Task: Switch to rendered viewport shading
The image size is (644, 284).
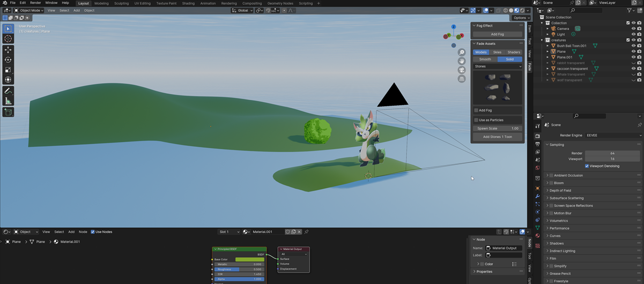Action: [523, 10]
